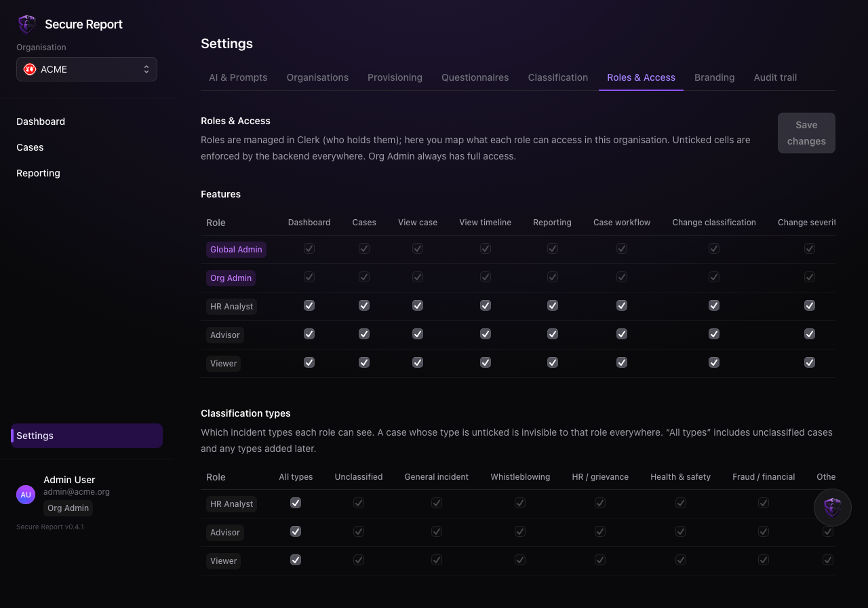Screen dimensions: 868x608
Task: Click the Org Admin badge under Admin User
Action: 68,508
